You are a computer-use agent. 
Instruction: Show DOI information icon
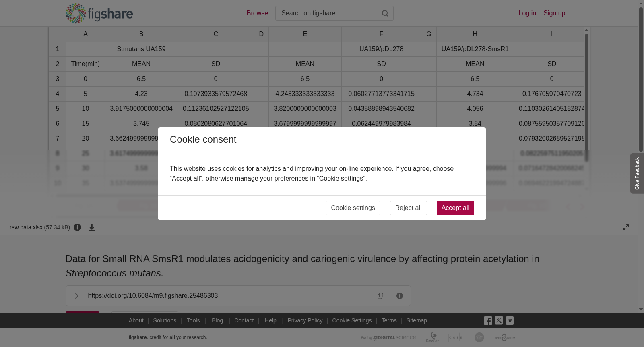pyautogui.click(x=400, y=296)
